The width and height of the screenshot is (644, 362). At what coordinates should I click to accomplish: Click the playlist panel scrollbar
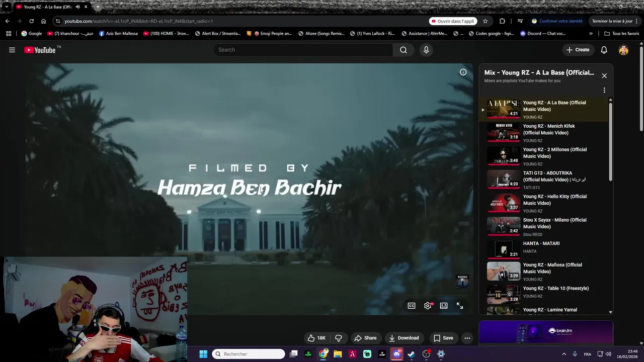pyautogui.click(x=611, y=141)
